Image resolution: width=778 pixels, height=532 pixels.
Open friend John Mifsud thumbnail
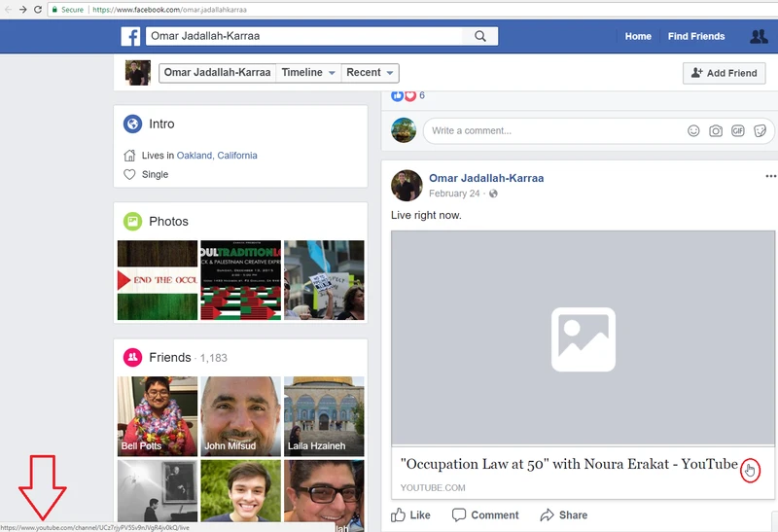pyautogui.click(x=240, y=416)
